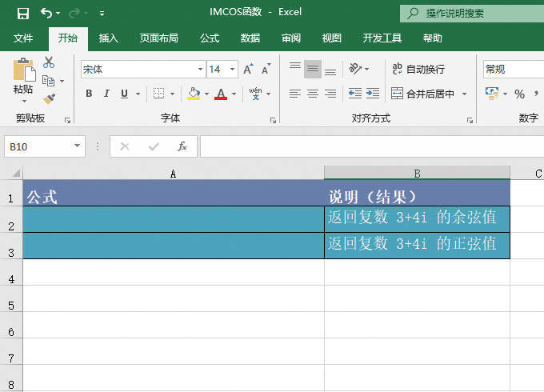Toggle Italic formatting
Viewport: 544px width, 392px height.
click(x=106, y=94)
